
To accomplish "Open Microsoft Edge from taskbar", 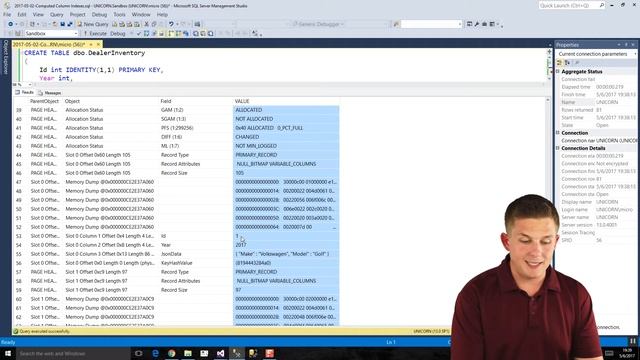I will pyautogui.click(x=155, y=353).
